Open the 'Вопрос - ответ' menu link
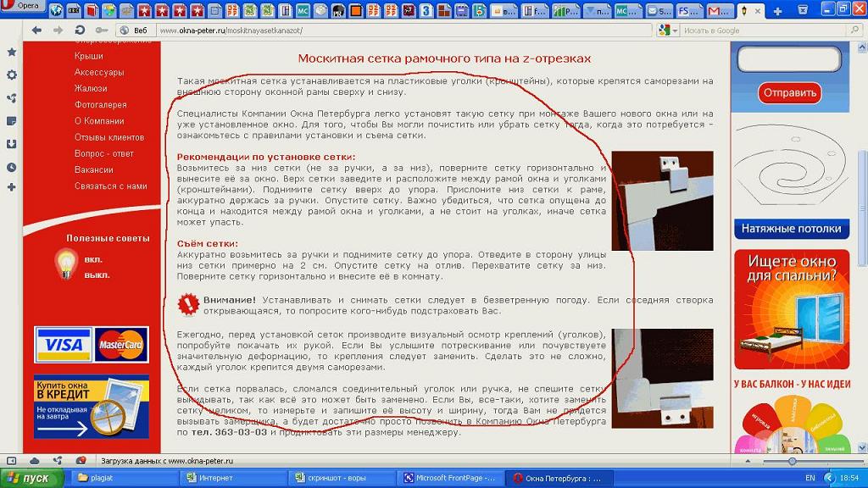 [x=104, y=153]
